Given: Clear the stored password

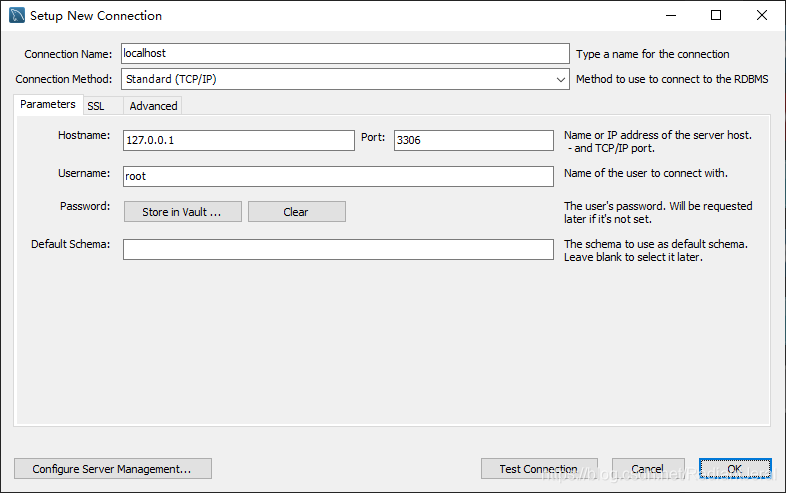Looking at the screenshot, I should 297,212.
